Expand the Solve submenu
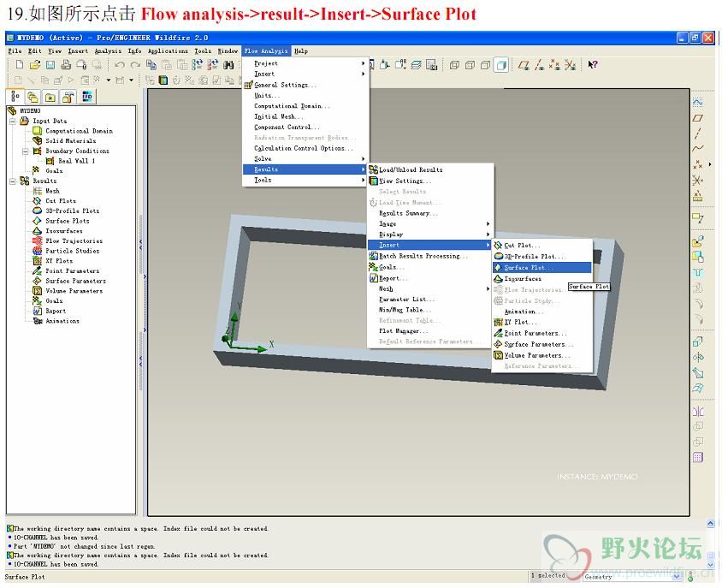Viewport: 722px width, 588px height. click(305, 158)
